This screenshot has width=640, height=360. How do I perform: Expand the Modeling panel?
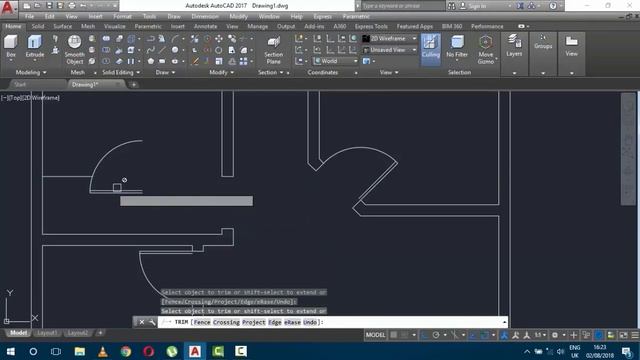[x=31, y=72]
